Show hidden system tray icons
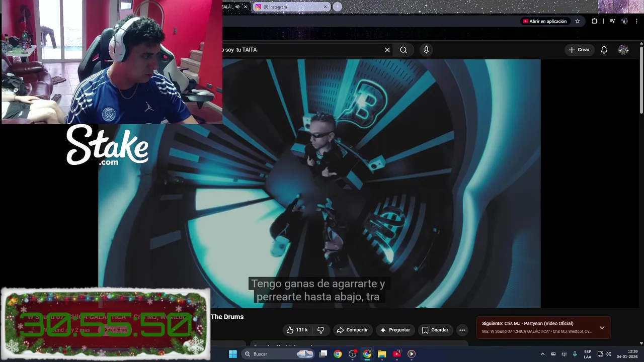644x362 pixels. pyautogui.click(x=542, y=354)
